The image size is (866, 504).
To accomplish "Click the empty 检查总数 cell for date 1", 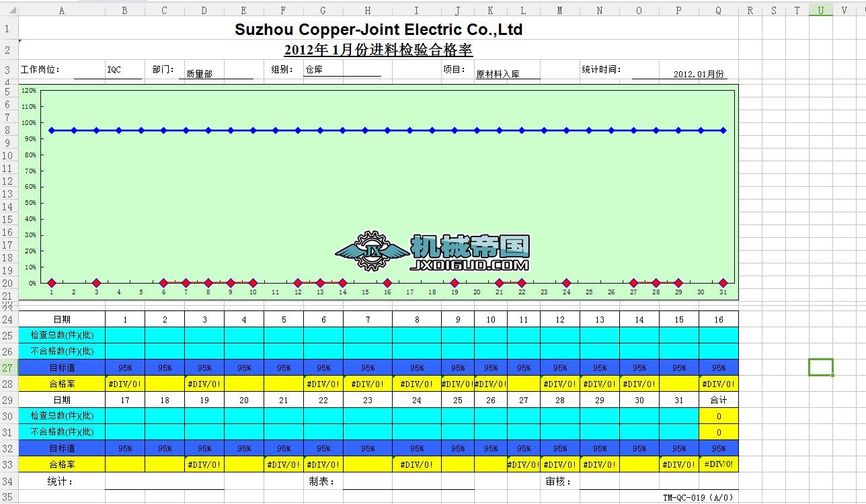I will point(125,335).
